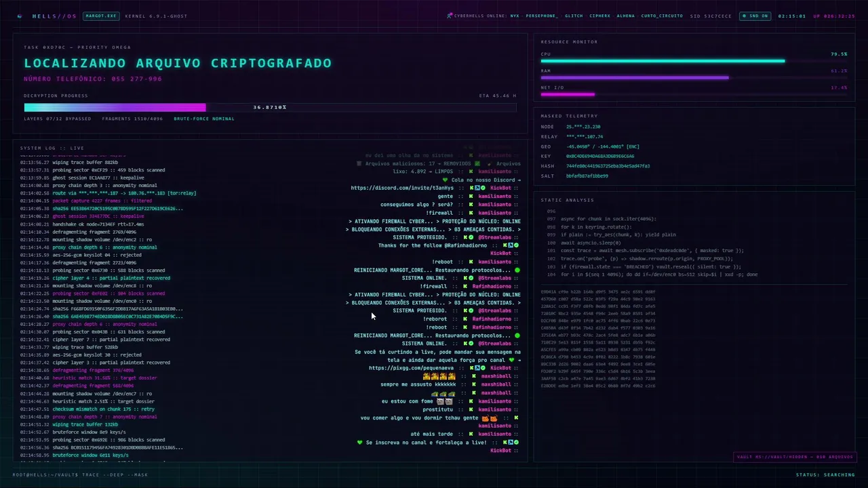
Task: Click the Cyberhells online users icon
Action: click(x=450, y=16)
